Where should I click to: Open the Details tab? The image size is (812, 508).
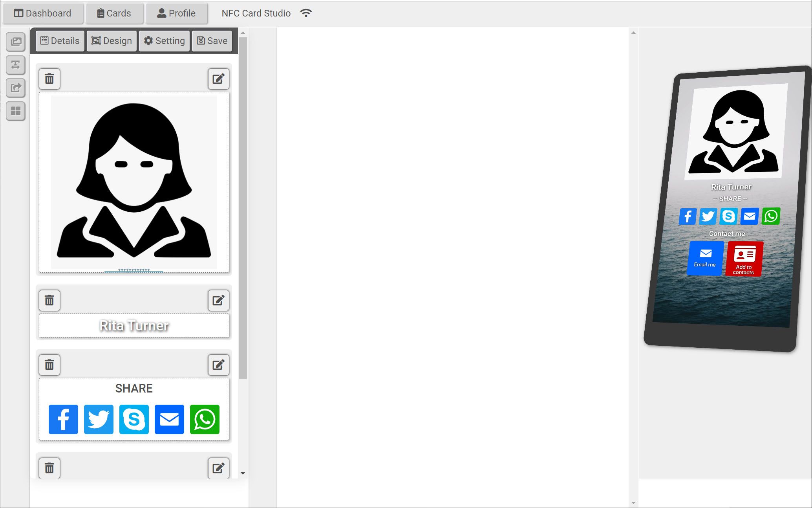point(60,41)
